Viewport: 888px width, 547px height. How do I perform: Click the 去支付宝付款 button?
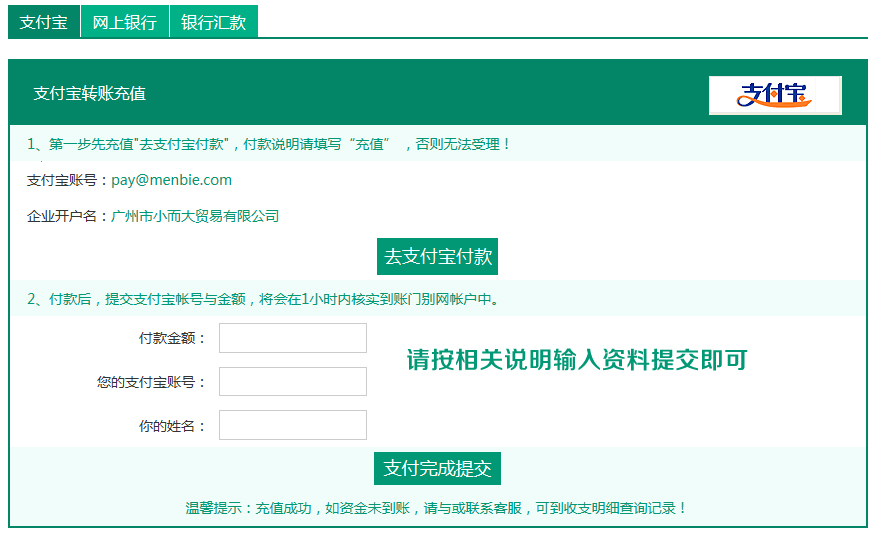437,257
